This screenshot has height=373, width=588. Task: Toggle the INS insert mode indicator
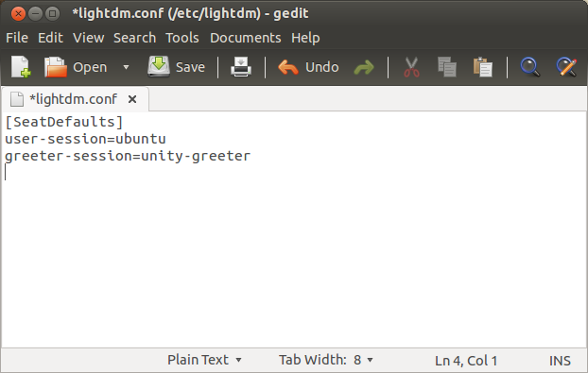[560, 361]
